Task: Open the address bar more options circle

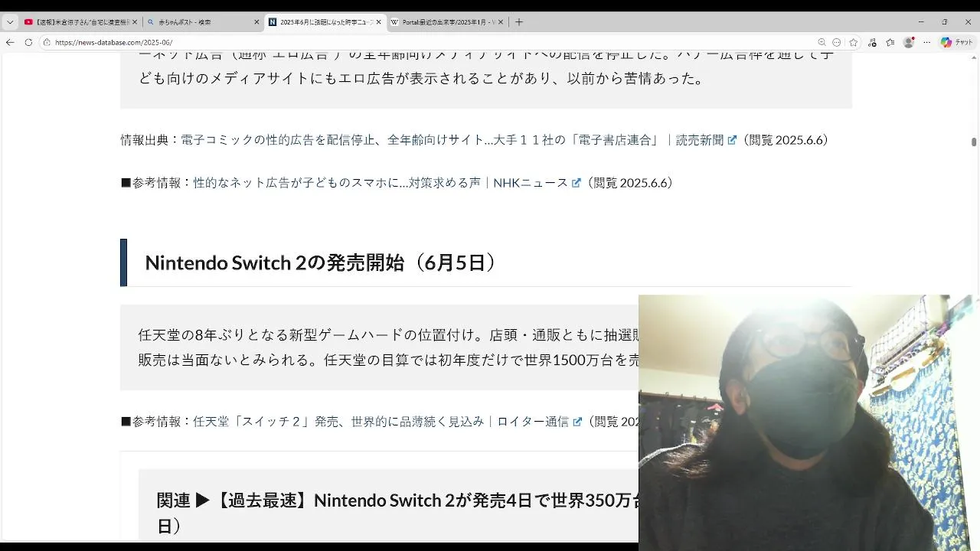Action: coord(836,42)
